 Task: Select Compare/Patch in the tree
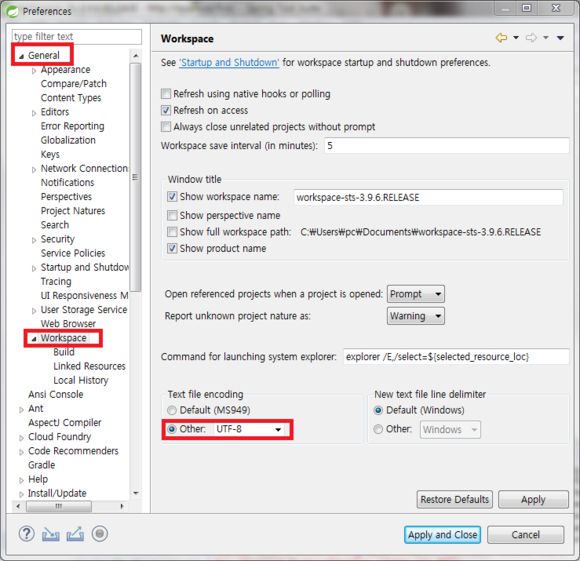(x=74, y=84)
